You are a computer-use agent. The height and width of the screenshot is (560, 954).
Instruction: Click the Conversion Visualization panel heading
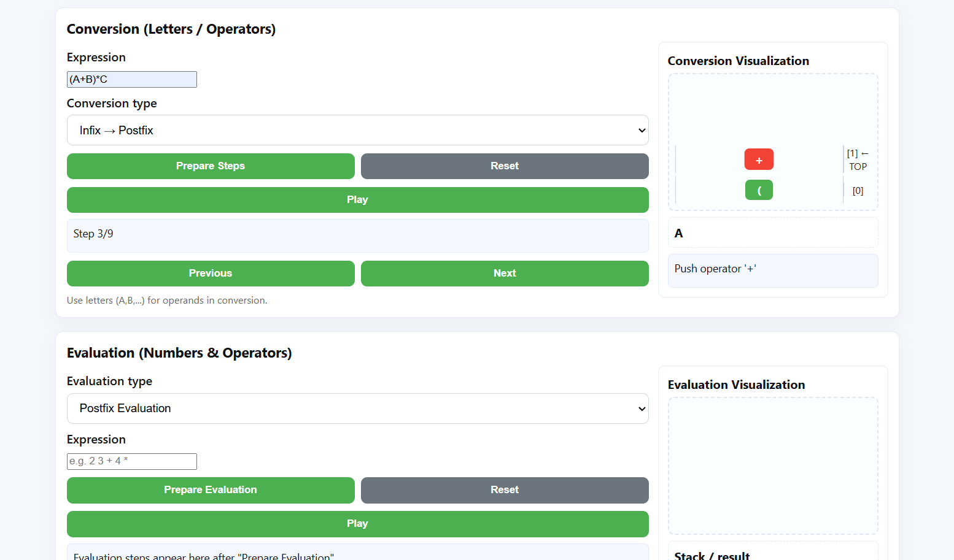(x=738, y=61)
